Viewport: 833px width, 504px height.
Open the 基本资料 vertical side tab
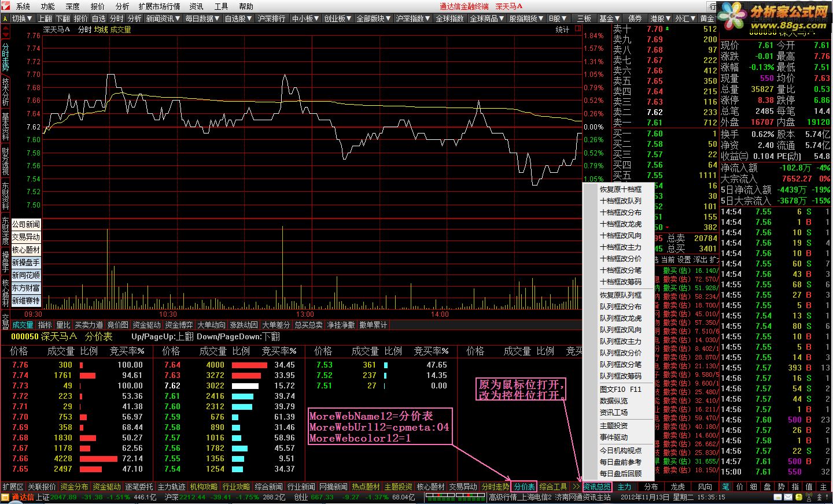click(5, 126)
